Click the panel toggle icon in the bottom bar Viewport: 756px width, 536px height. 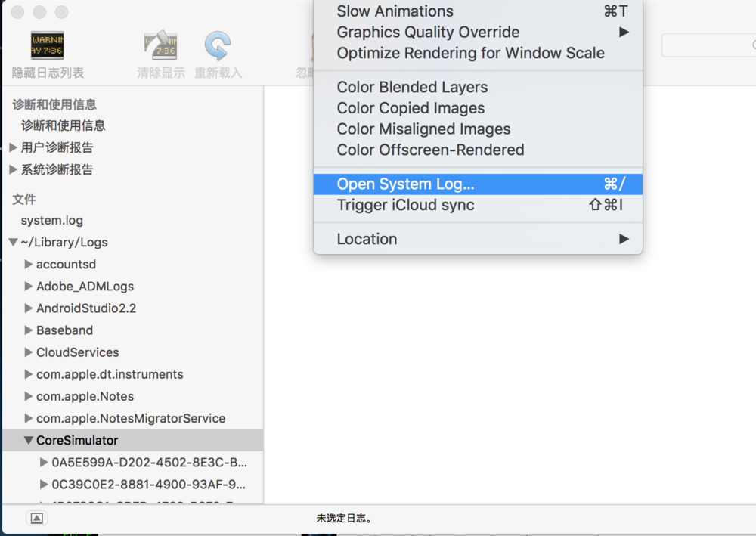pyautogui.click(x=36, y=518)
